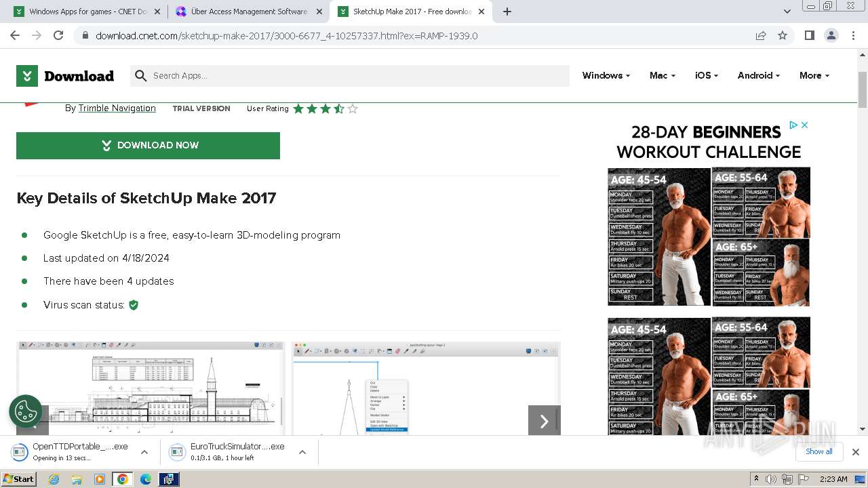Click the bottom workout challenge ad image
This screenshot has height=488, width=868.
pyautogui.click(x=709, y=376)
